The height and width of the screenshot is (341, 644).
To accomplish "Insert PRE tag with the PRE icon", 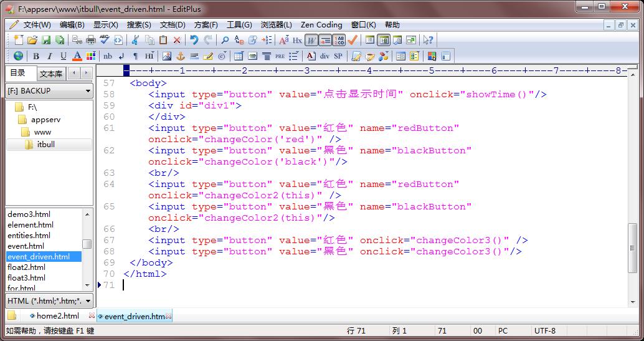I will click(280, 55).
